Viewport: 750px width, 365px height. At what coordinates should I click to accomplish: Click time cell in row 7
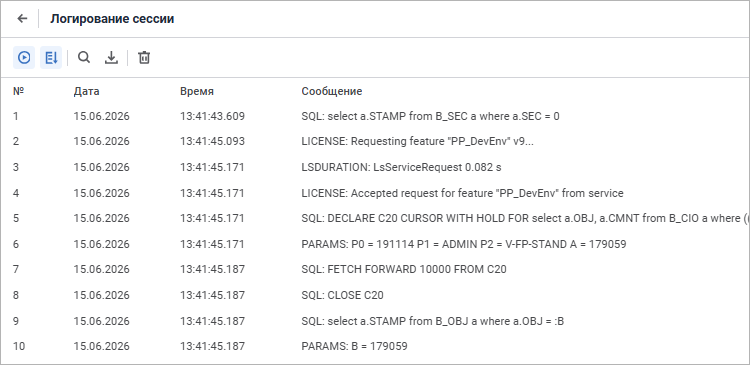pos(212,269)
